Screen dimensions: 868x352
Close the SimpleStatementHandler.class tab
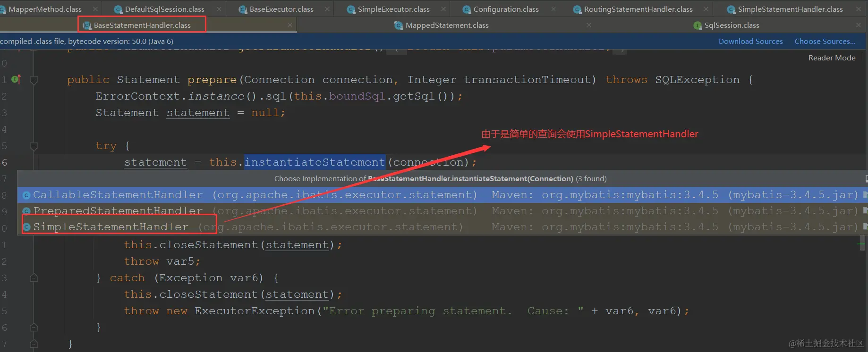[x=859, y=9]
